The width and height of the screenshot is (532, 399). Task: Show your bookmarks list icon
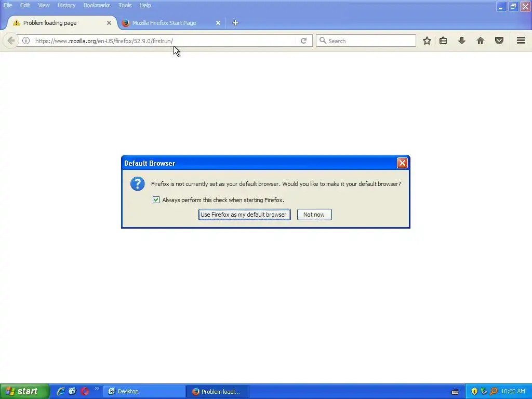443,41
